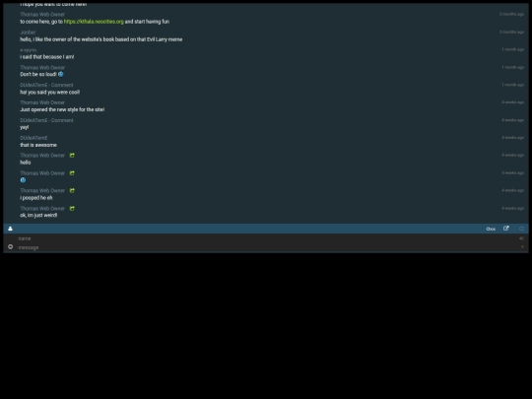Open link icon on 'ok, im just weird!' post
532x399 pixels.
[72, 208]
